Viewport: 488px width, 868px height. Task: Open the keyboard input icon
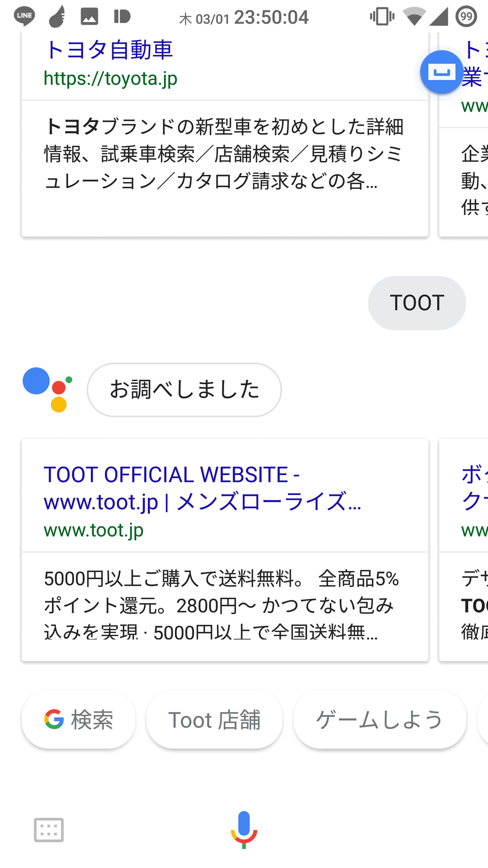[49, 830]
